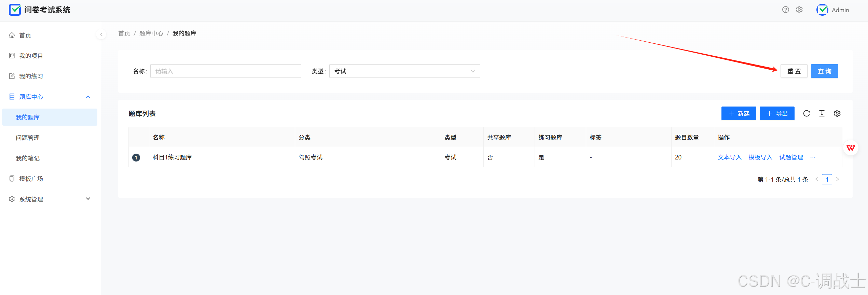This screenshot has width=868, height=295.
Task: Open 我的项目 in the sidebar
Action: [50, 56]
